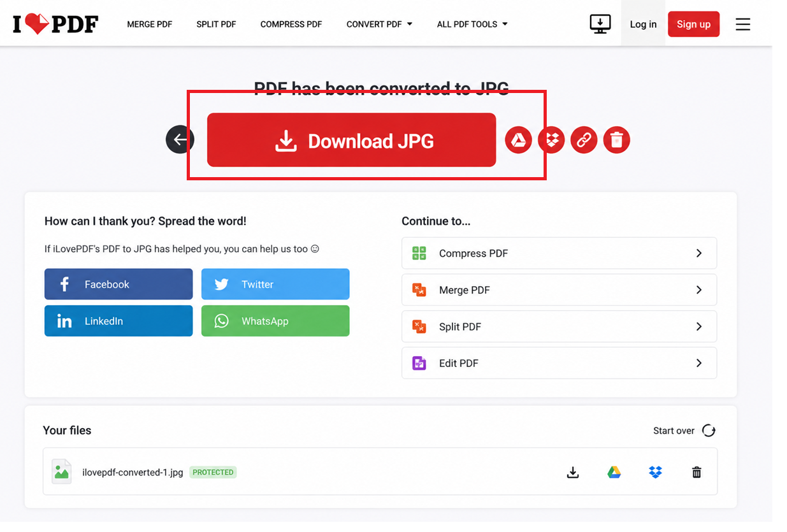
Task: Click the Download JPG button
Action: coord(351,140)
